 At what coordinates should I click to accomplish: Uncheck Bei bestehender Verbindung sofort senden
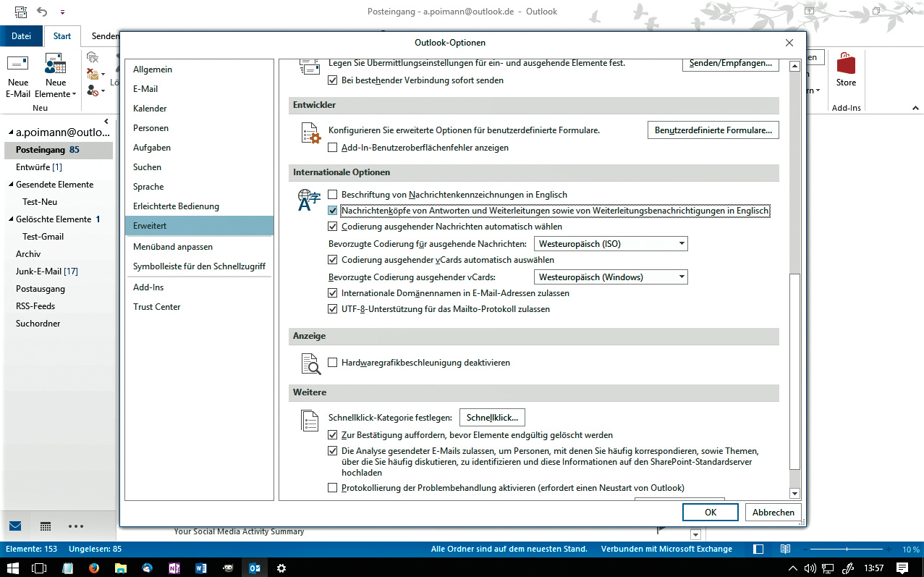tap(333, 80)
